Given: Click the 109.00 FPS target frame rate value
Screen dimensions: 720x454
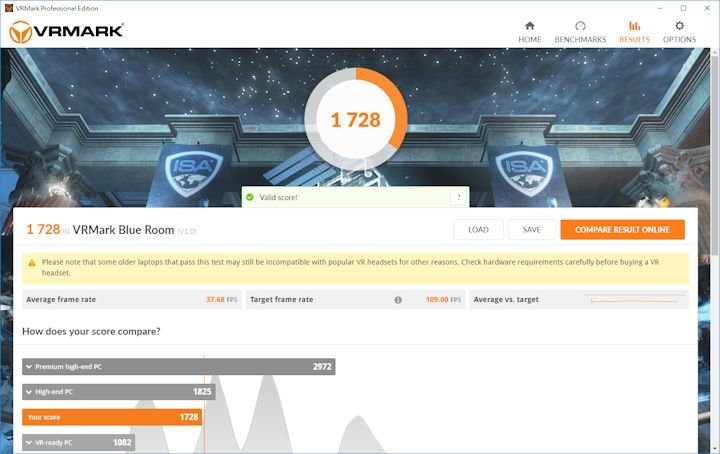Looking at the screenshot, I should click(443, 300).
